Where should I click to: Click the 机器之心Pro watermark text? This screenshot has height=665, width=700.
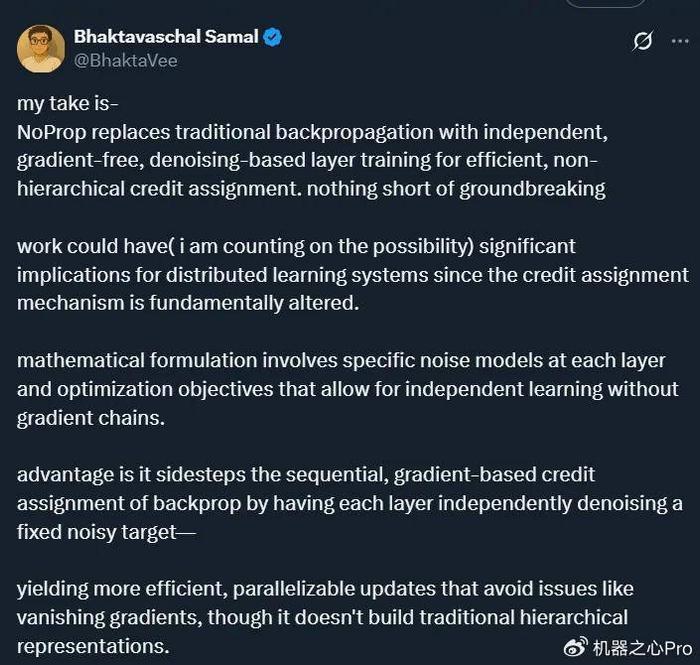642,648
